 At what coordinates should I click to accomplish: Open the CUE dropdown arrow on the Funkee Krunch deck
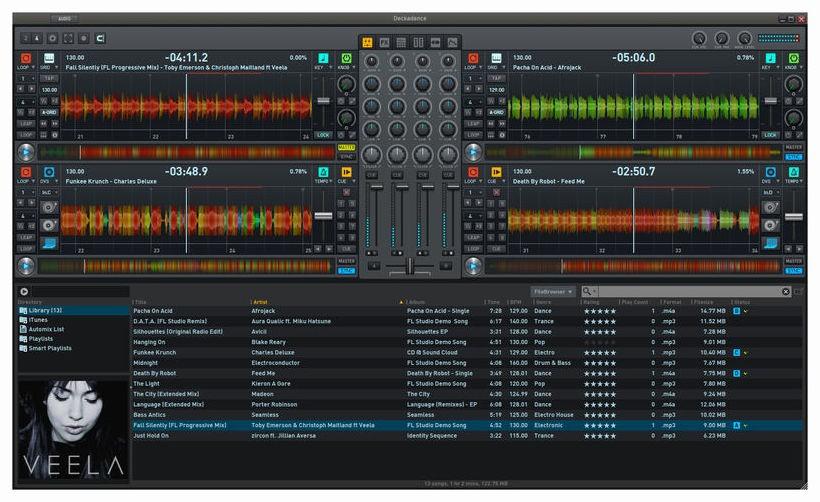point(354,181)
